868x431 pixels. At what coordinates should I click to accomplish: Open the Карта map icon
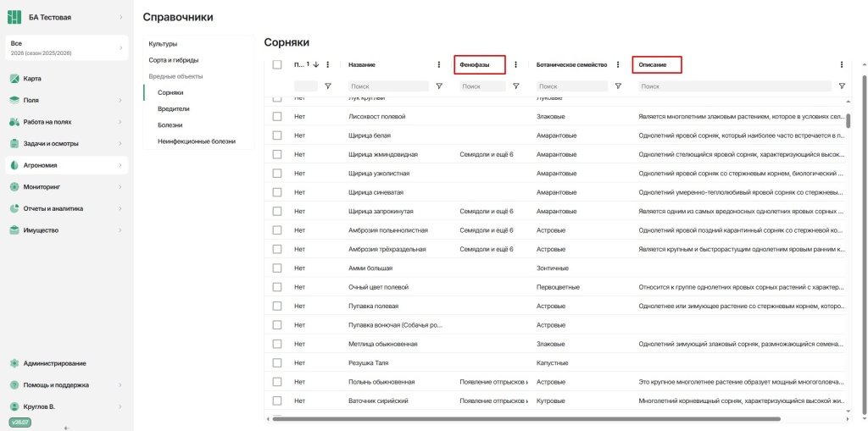(15, 79)
